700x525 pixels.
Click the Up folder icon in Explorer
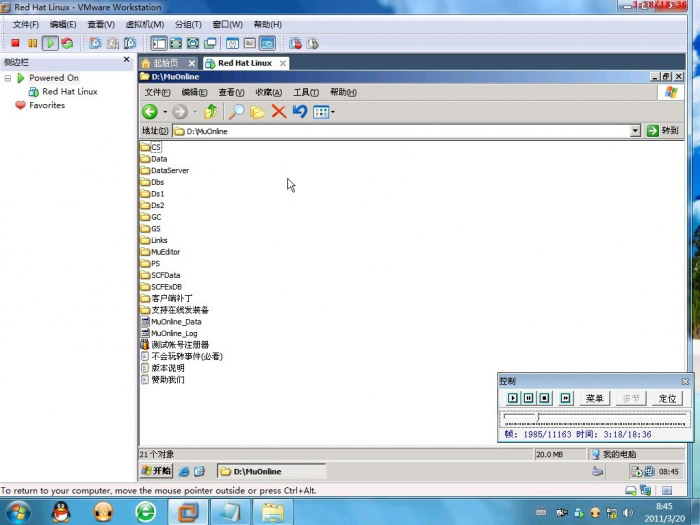pos(210,112)
